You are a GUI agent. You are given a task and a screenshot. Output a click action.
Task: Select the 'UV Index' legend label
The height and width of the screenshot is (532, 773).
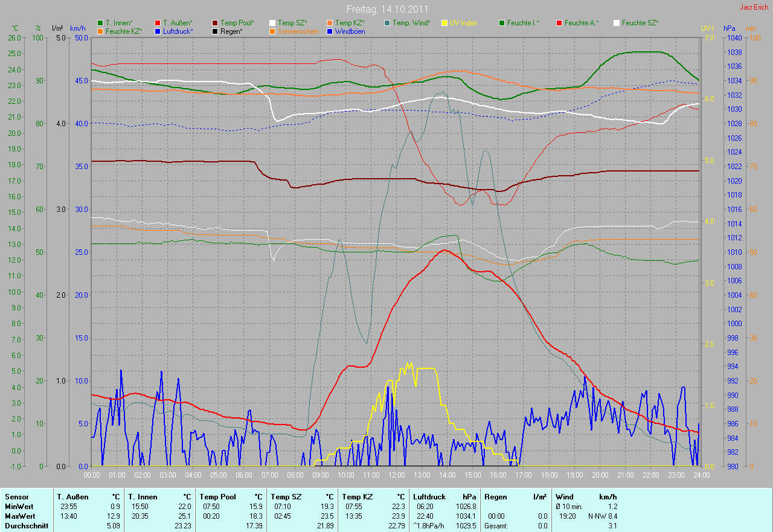point(463,23)
